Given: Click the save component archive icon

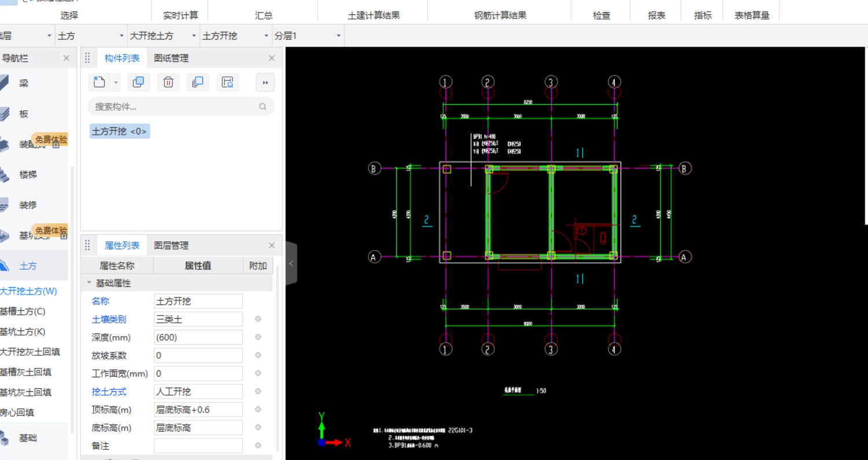Looking at the screenshot, I should click(x=227, y=82).
